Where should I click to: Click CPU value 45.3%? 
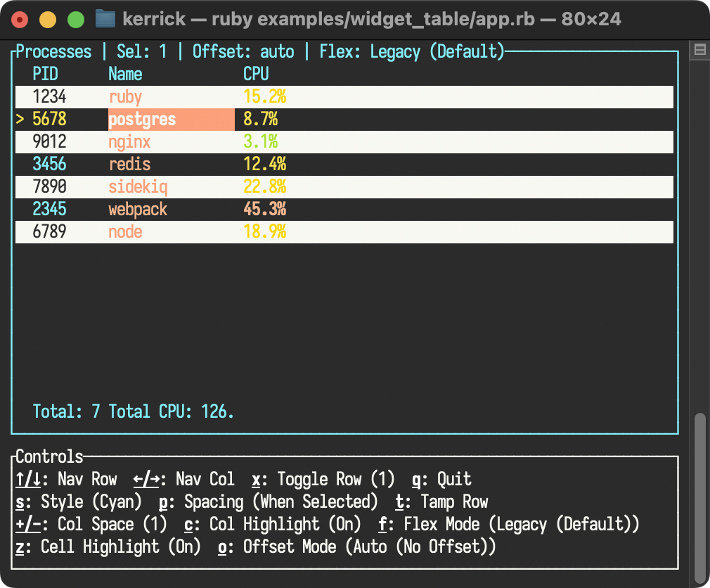coord(265,210)
